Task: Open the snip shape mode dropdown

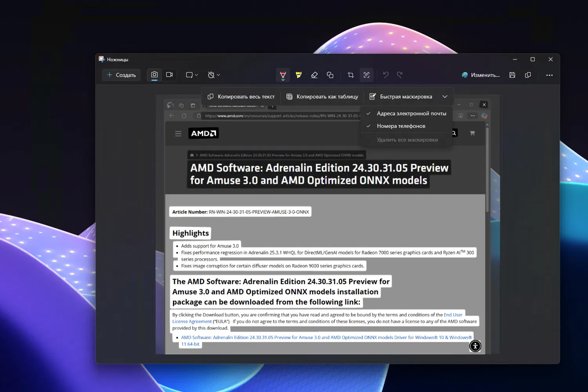Action: [192, 75]
